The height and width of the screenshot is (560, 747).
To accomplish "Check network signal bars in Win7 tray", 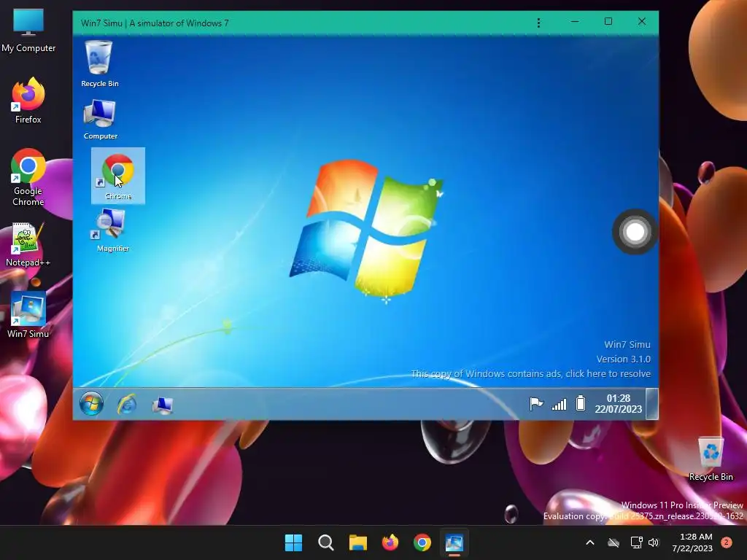I will [x=560, y=404].
